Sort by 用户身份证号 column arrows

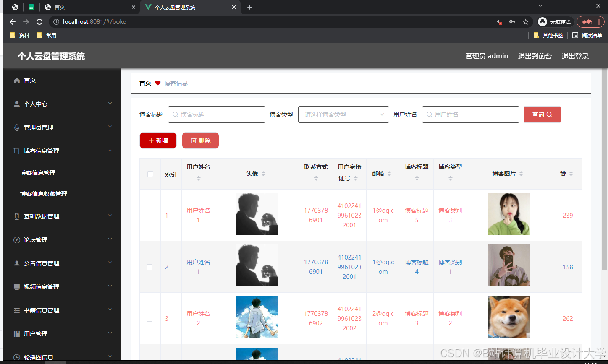356,178
